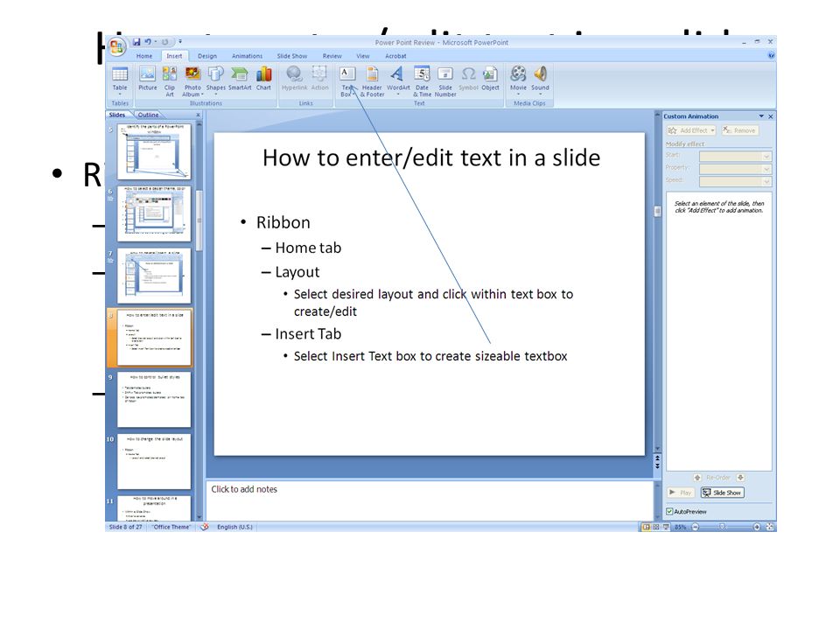The height and width of the screenshot is (630, 840).
Task: Close the Slides/Outline pane
Action: click(198, 115)
